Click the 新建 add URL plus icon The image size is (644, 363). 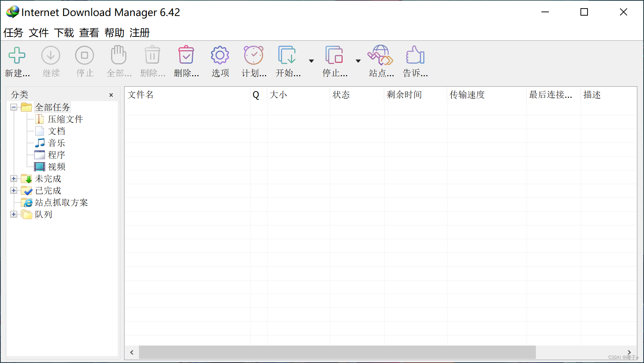pyautogui.click(x=17, y=55)
